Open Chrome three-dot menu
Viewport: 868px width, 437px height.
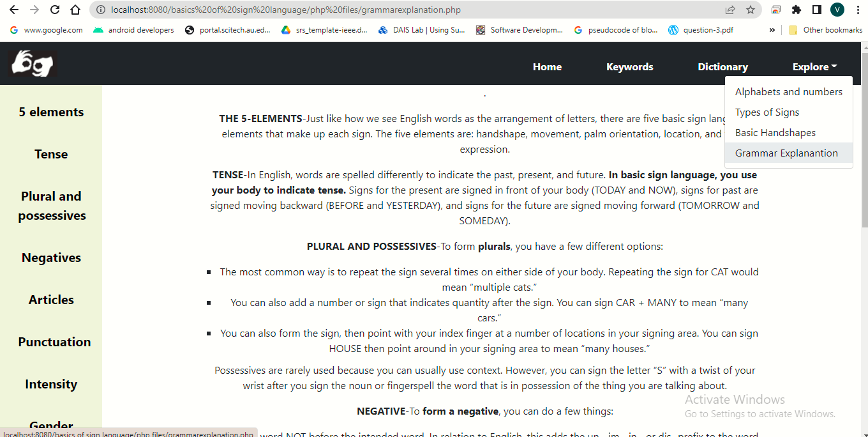click(857, 10)
